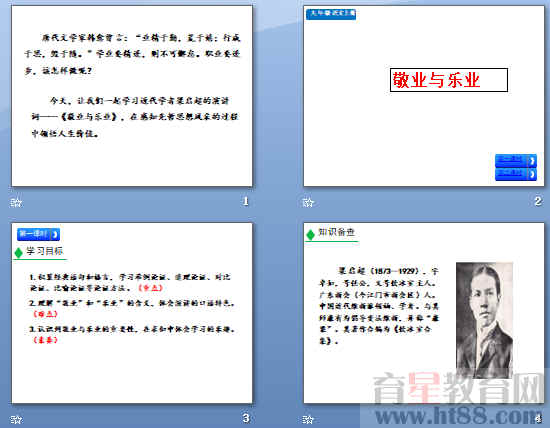Click the animation star icon under slide 3
550x428 pixels.
(16, 419)
